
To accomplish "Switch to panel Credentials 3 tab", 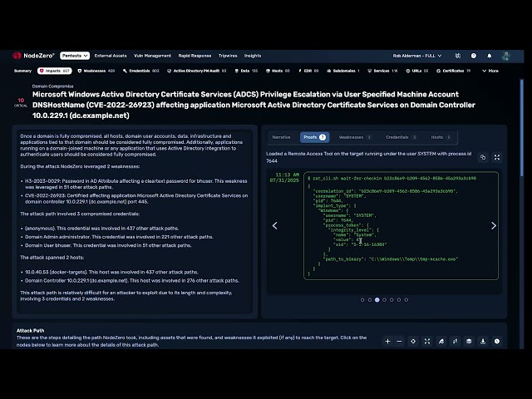I will (401, 137).
